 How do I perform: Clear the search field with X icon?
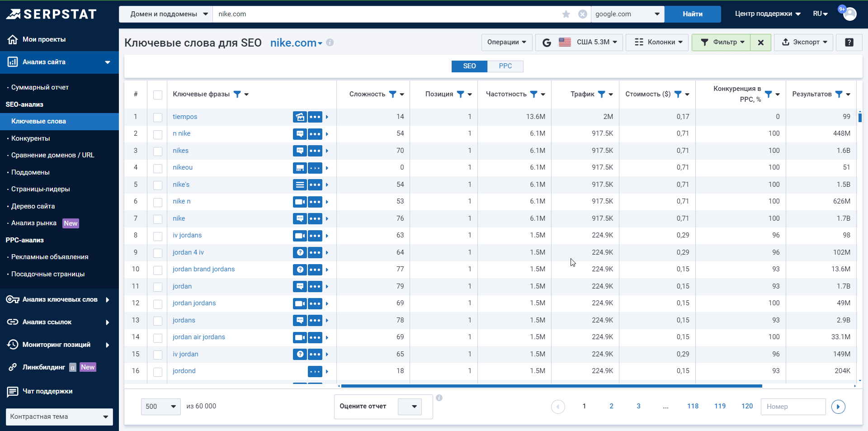coord(583,14)
